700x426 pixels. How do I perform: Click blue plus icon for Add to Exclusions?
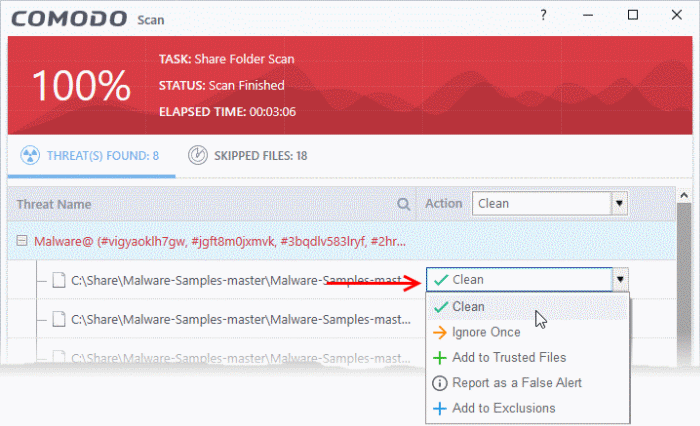[x=440, y=409]
